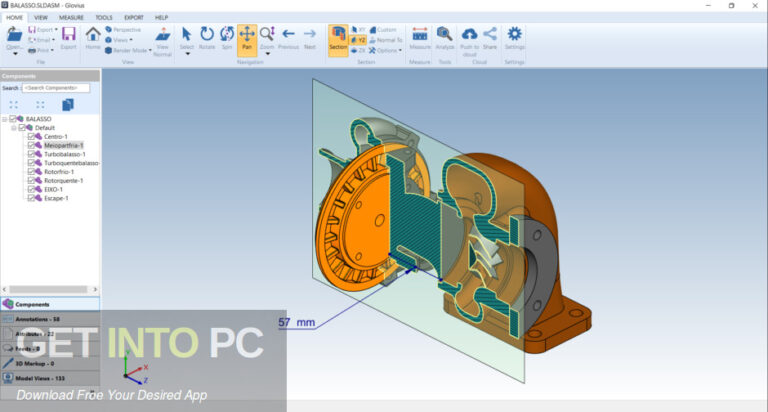The image size is (768, 412).
Task: Click the second dotted collapse-all icon
Action: pyautogui.click(x=40, y=105)
